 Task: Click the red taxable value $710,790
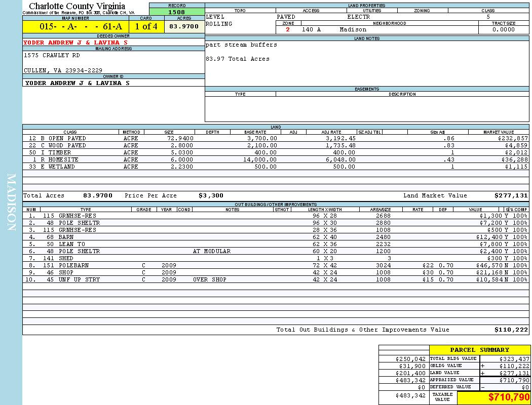coord(509,397)
